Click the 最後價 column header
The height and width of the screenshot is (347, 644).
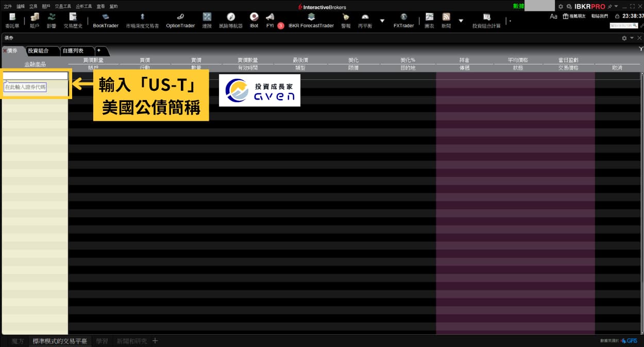pos(300,60)
